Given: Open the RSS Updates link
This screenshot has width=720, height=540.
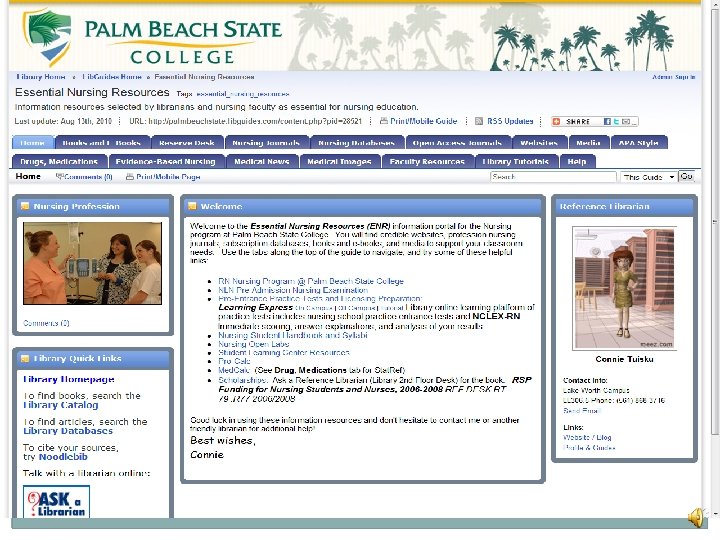Looking at the screenshot, I should (x=510, y=121).
